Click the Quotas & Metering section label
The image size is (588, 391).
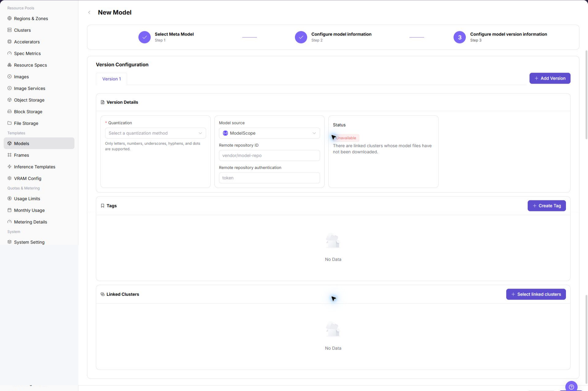pos(24,188)
